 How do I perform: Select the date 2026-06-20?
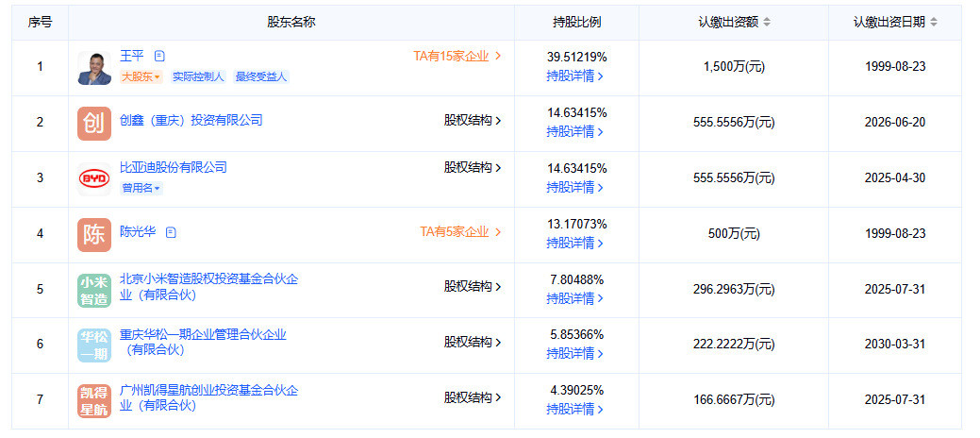[896, 123]
